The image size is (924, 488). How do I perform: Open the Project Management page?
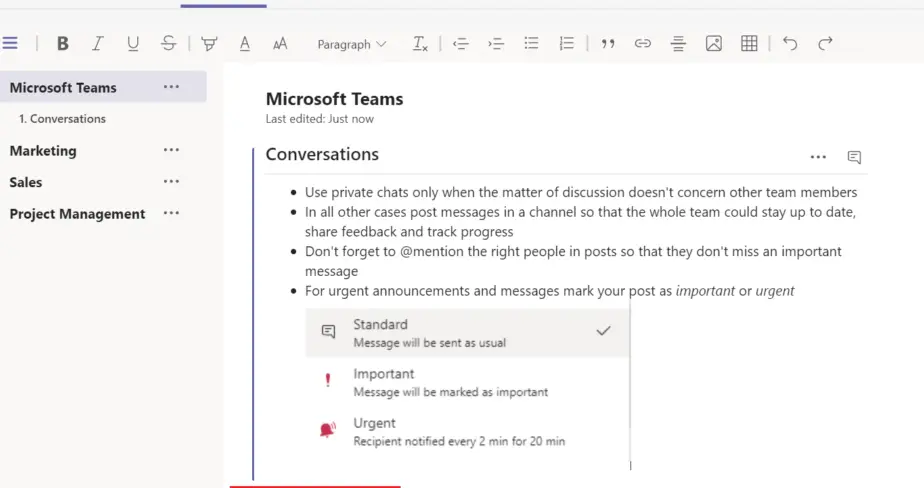(77, 214)
